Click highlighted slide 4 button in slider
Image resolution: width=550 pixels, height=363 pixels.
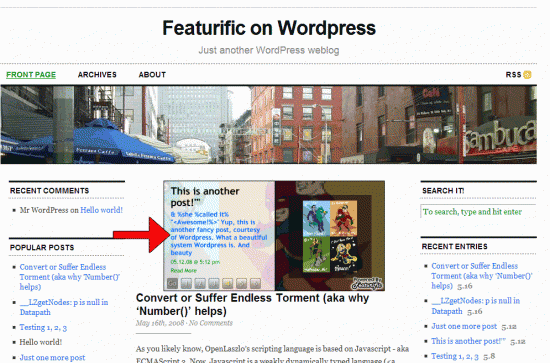pyautogui.click(x=228, y=283)
